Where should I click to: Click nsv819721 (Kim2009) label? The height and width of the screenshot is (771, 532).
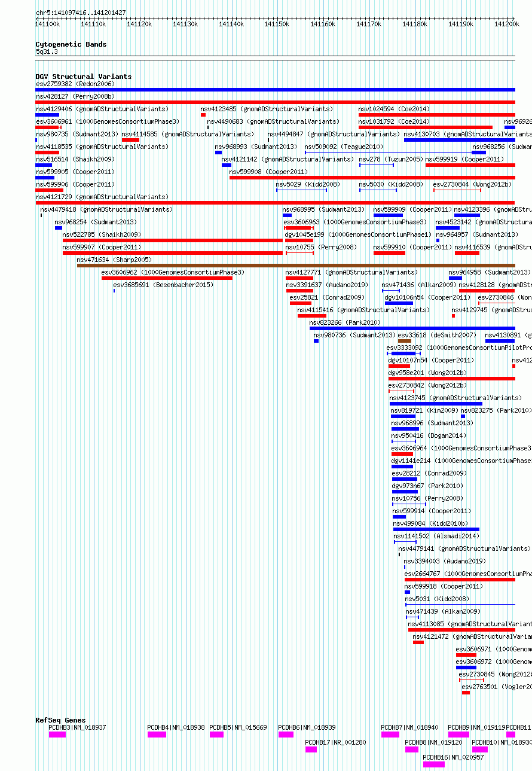(424, 410)
